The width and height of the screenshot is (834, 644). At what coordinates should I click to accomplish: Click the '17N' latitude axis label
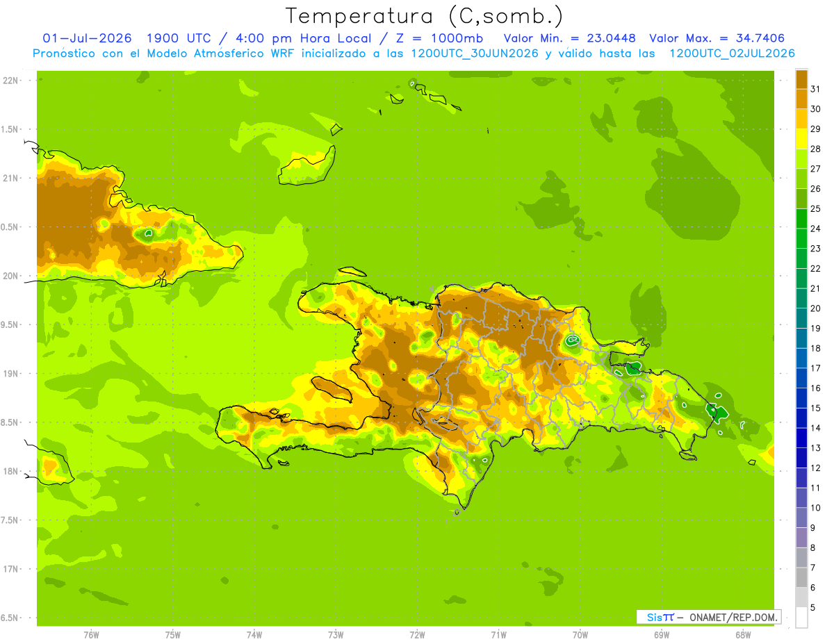pyautogui.click(x=11, y=569)
